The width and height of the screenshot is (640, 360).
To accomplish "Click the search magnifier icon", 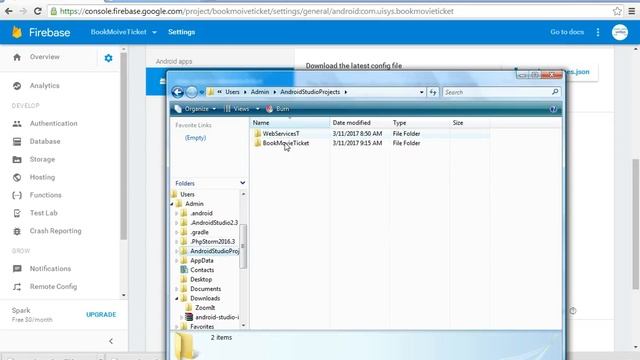I will pyautogui.click(x=555, y=92).
